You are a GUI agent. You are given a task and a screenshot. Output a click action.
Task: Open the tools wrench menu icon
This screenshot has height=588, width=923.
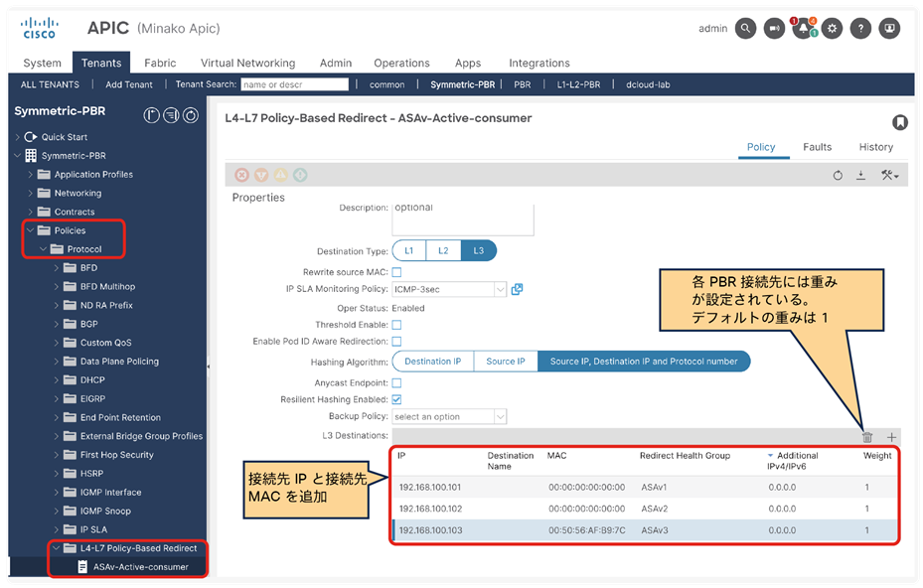point(889,176)
